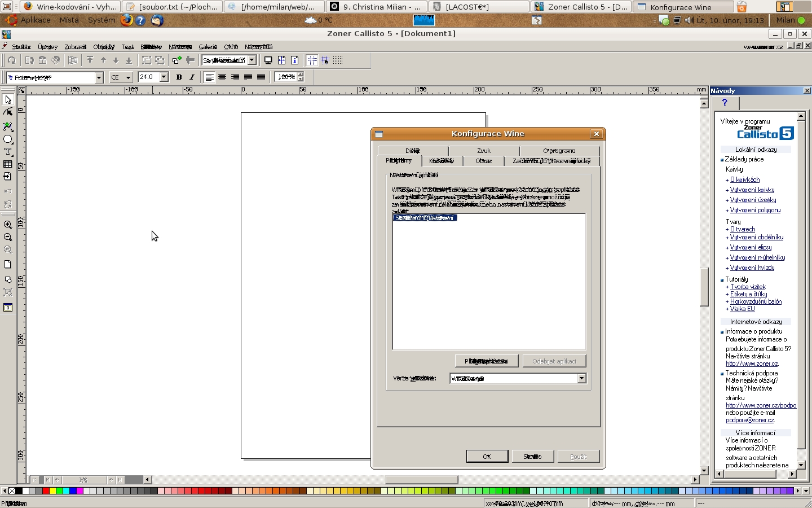
Task: Click the document info icon
Action: [x=294, y=60]
